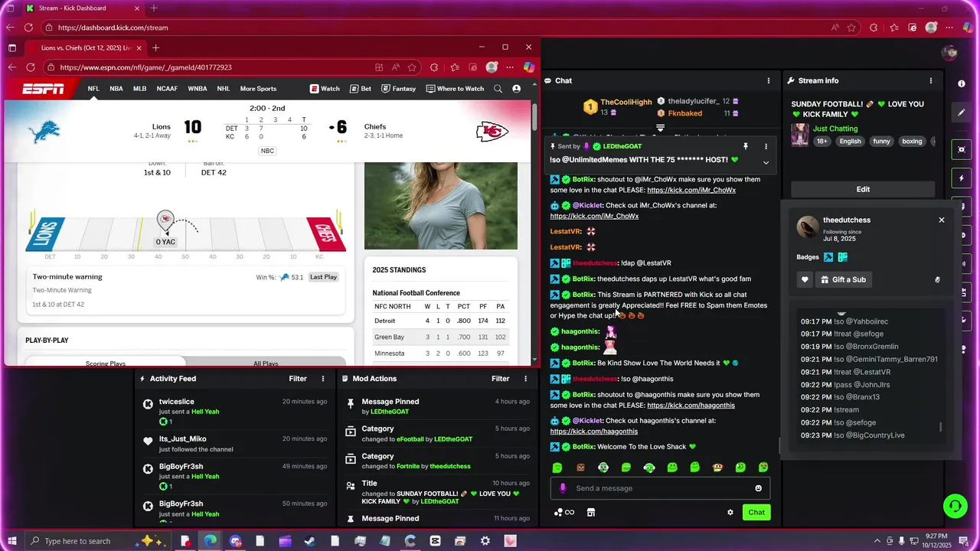Select NFL in ESPN navigation
The height and width of the screenshot is (551, 980).
click(93, 89)
